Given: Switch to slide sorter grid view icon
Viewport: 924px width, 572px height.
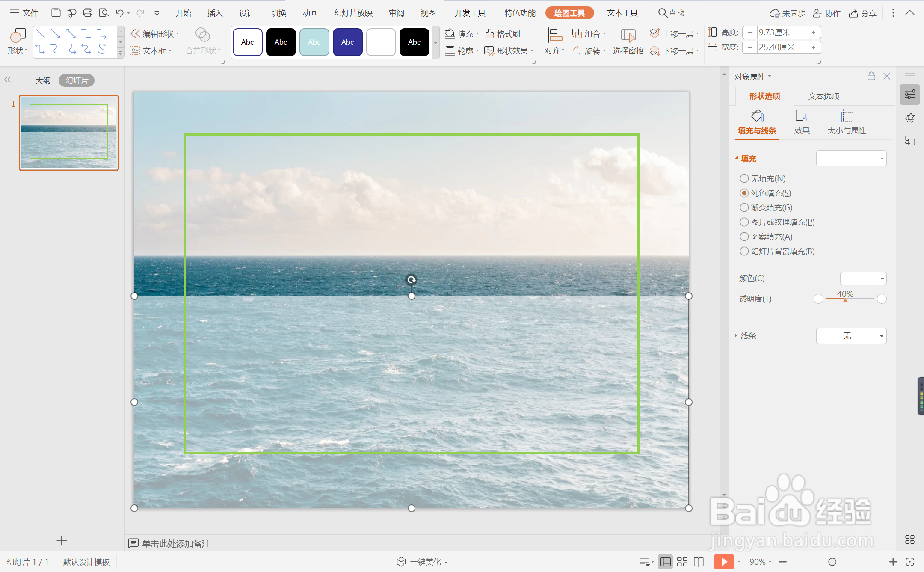Looking at the screenshot, I should click(x=682, y=562).
